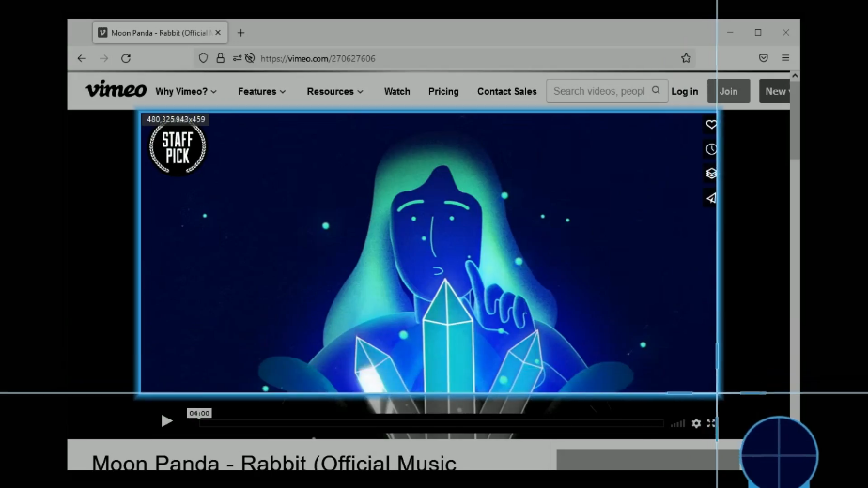Click the video progress bar
This screenshot has width=868, height=488.
[x=431, y=423]
